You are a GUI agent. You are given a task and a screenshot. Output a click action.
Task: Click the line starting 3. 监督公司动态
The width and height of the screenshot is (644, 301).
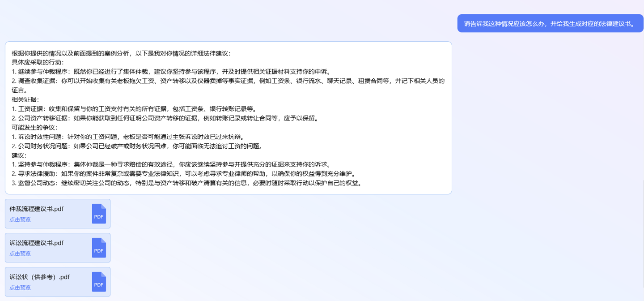pos(186,183)
